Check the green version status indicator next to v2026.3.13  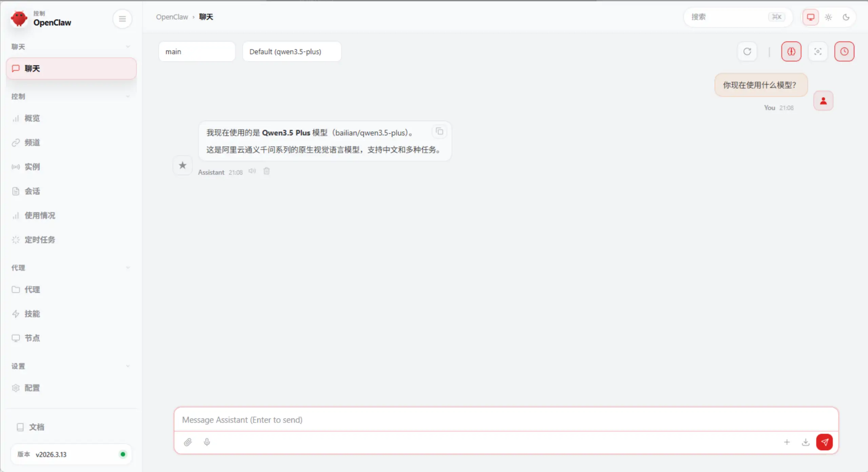tap(123, 454)
